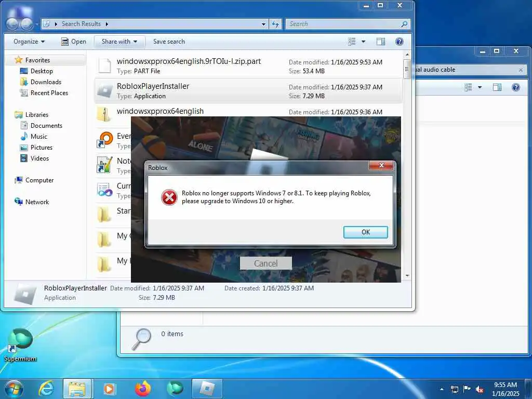Open the Organize menu
The image size is (532, 399).
pos(29,42)
